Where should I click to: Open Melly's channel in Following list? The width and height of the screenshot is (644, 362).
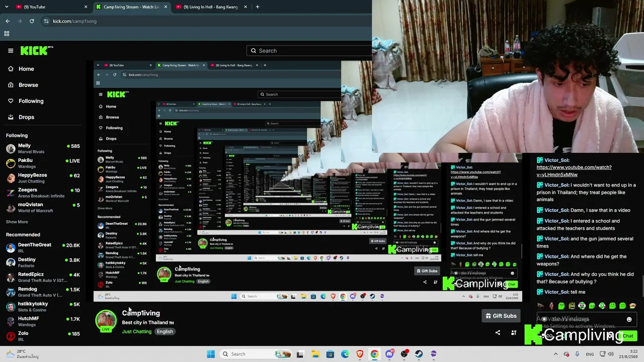coord(43,149)
